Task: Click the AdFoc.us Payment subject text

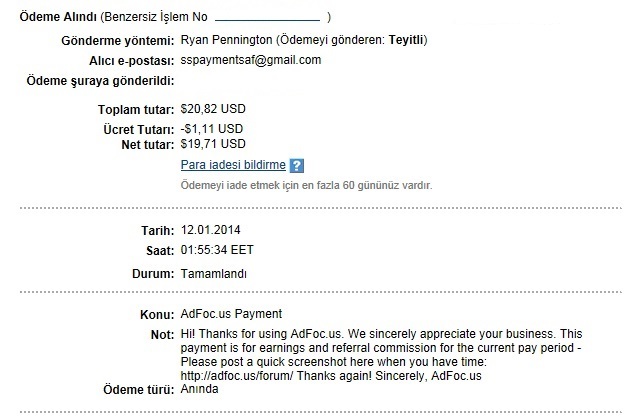Action: (x=231, y=314)
